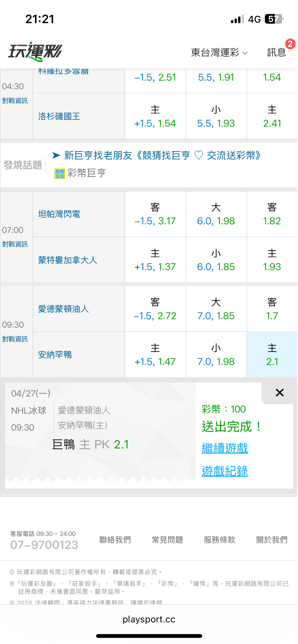
Task: Pick over 6.0 at 1.98 odds
Action: click(x=216, y=214)
